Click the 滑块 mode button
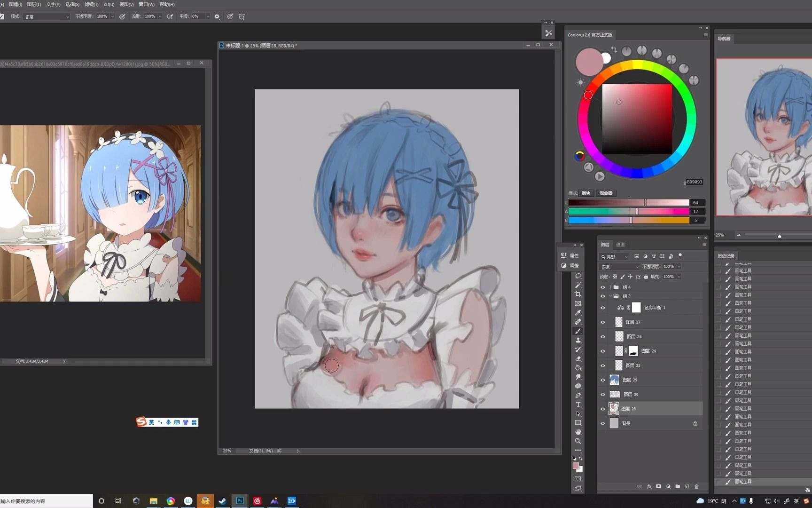The image size is (812, 508). click(x=586, y=193)
